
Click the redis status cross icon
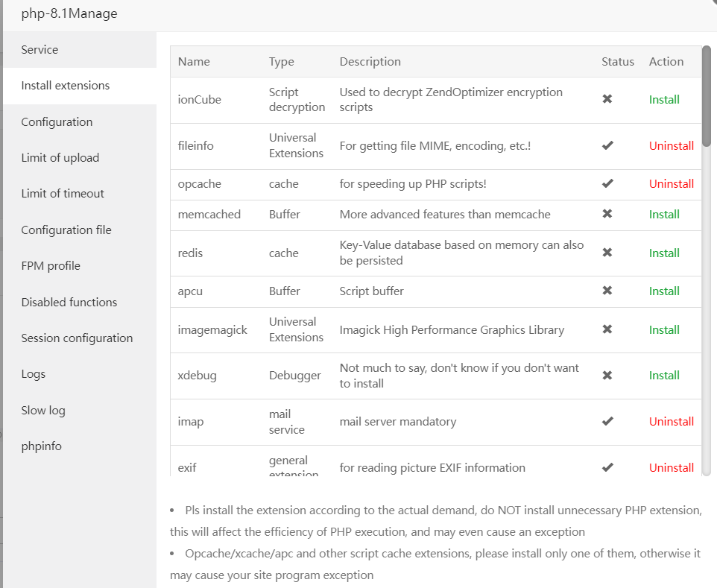(x=607, y=253)
